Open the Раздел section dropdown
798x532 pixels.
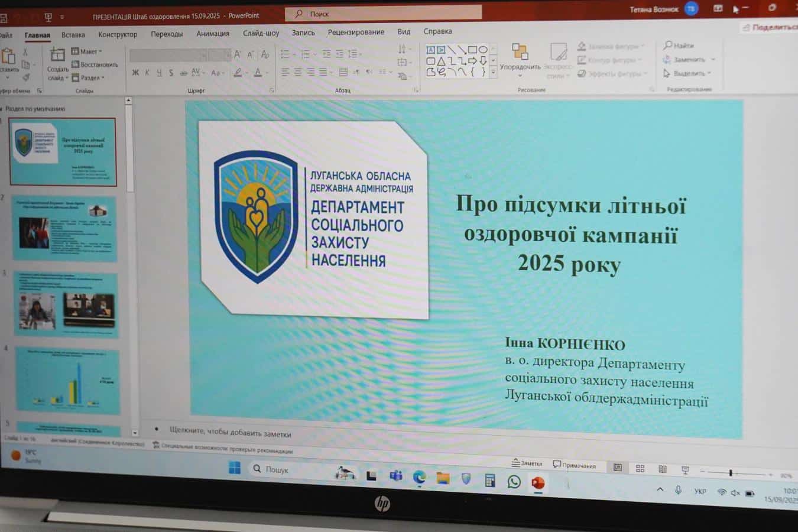[x=89, y=77]
